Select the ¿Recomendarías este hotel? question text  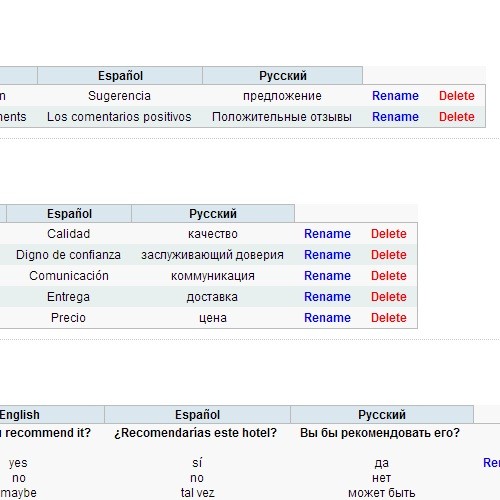pos(196,433)
